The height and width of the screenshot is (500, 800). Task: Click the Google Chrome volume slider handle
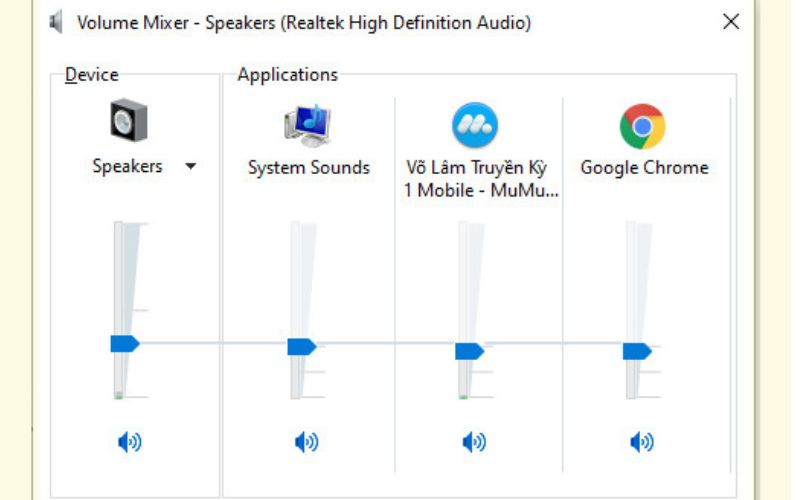click(x=637, y=351)
